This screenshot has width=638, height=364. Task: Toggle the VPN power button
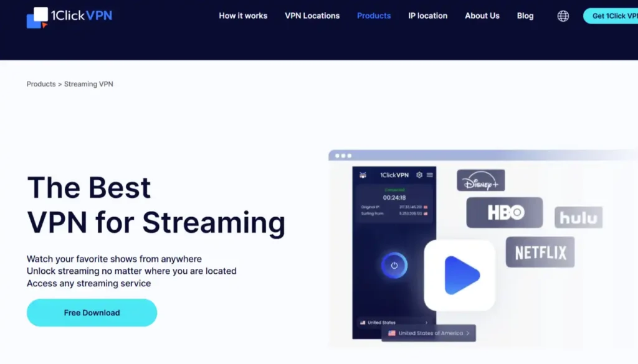coord(394,265)
